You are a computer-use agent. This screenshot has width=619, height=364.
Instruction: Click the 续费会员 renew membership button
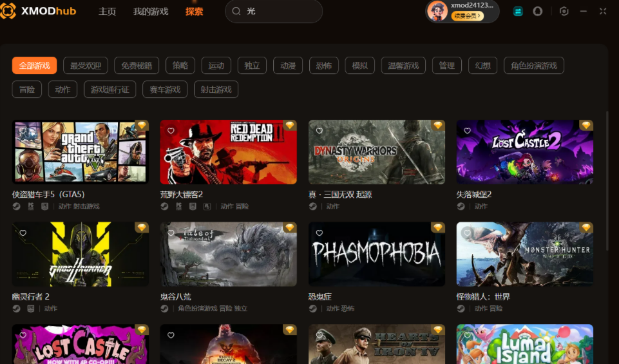point(468,16)
